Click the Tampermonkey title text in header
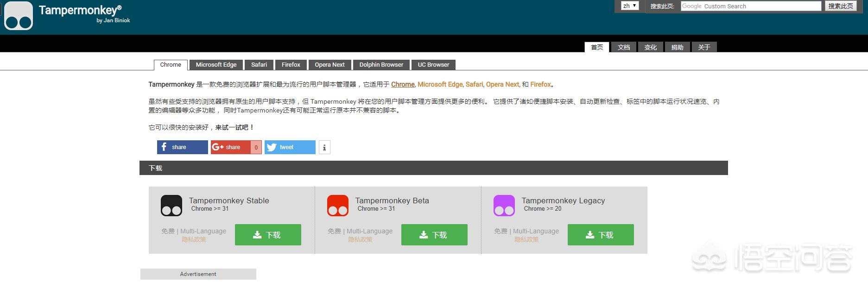868x288 pixels. (80, 10)
